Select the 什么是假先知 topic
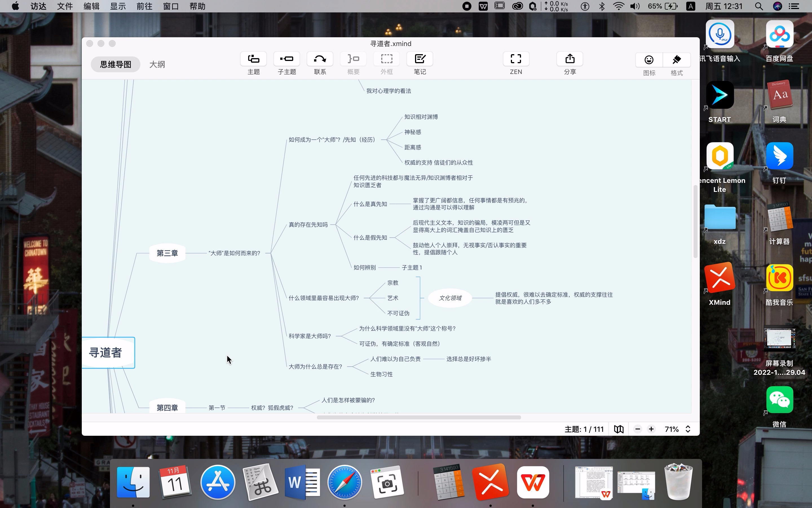This screenshot has width=812, height=508. coord(370,238)
